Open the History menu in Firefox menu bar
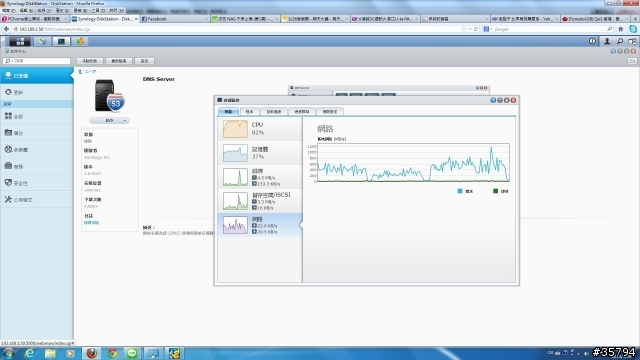The image size is (640, 360). [62, 11]
